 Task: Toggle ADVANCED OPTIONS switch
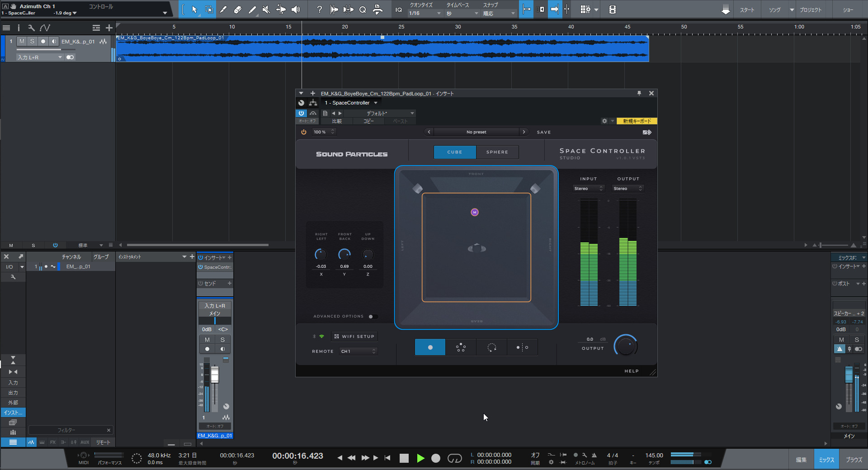coord(373,317)
